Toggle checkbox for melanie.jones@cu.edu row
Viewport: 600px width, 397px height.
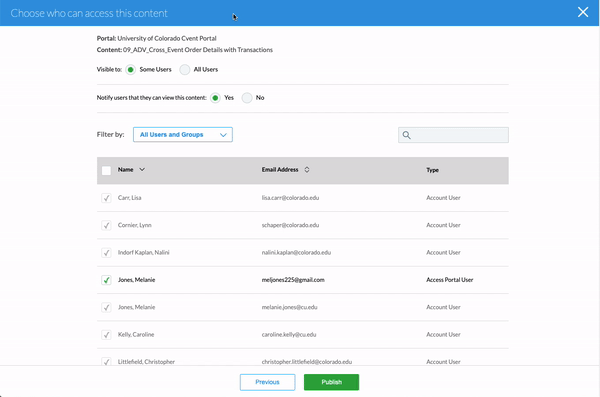pyautogui.click(x=106, y=307)
